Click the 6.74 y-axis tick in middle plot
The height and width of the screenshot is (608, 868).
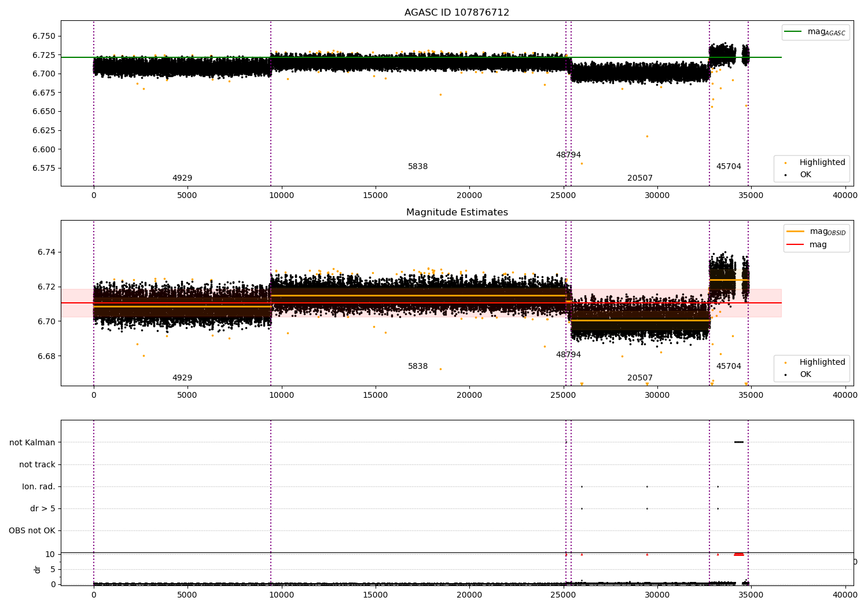click(47, 252)
